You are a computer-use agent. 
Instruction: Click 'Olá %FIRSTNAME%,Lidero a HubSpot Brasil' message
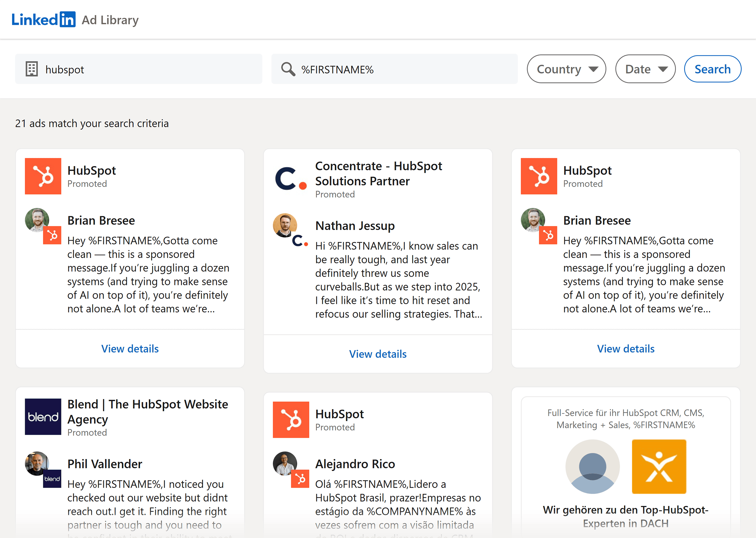pos(398,508)
